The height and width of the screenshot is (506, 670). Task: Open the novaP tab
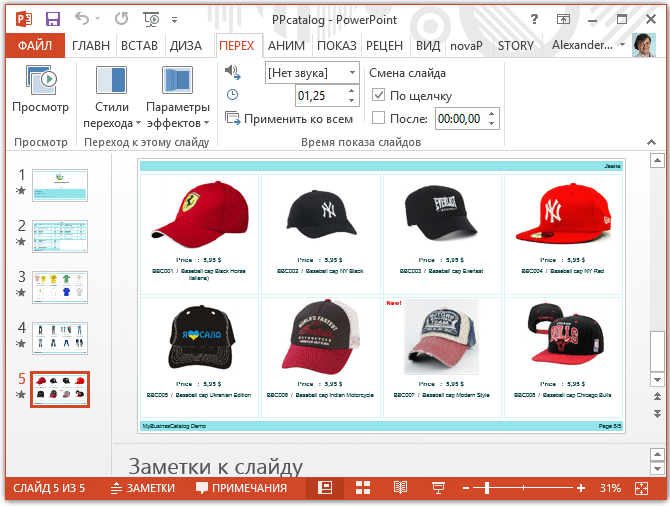(466, 45)
